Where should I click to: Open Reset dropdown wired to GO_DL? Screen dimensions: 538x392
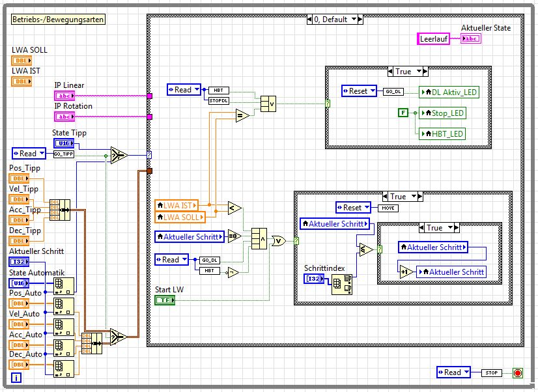point(373,91)
